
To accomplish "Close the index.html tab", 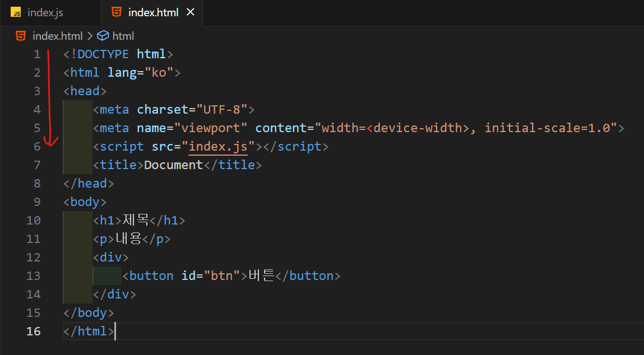I will pos(191,12).
